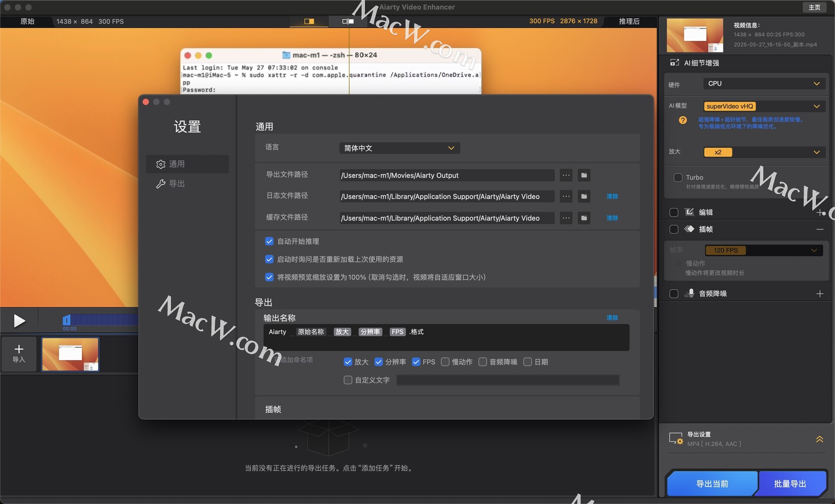The image size is (835, 504).
Task: Expand the 编辑 section plus icon
Action: [820, 212]
